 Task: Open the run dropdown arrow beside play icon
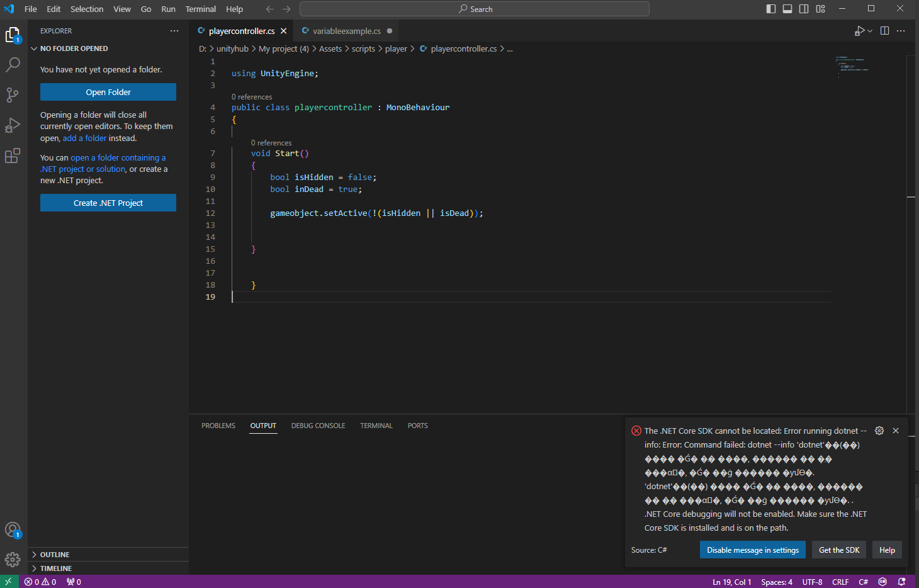[870, 31]
